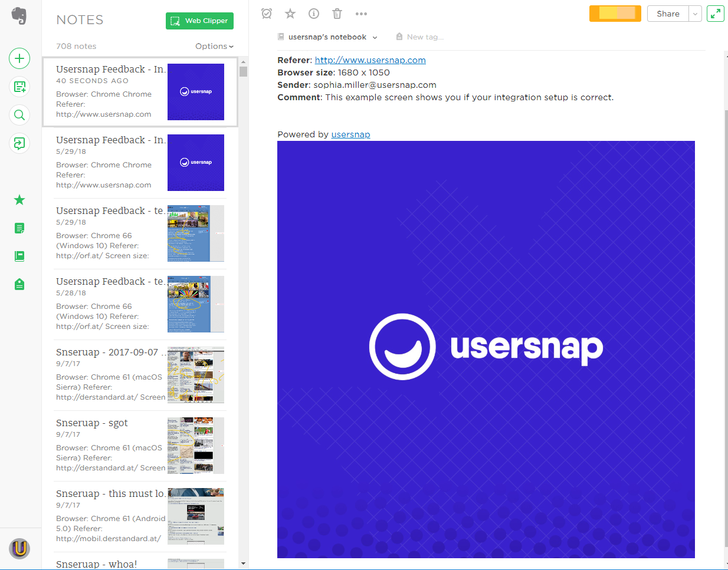Click the sender email sophia.miller@usersnap.com
Viewport: 728px width, 570px height.
[375, 85]
